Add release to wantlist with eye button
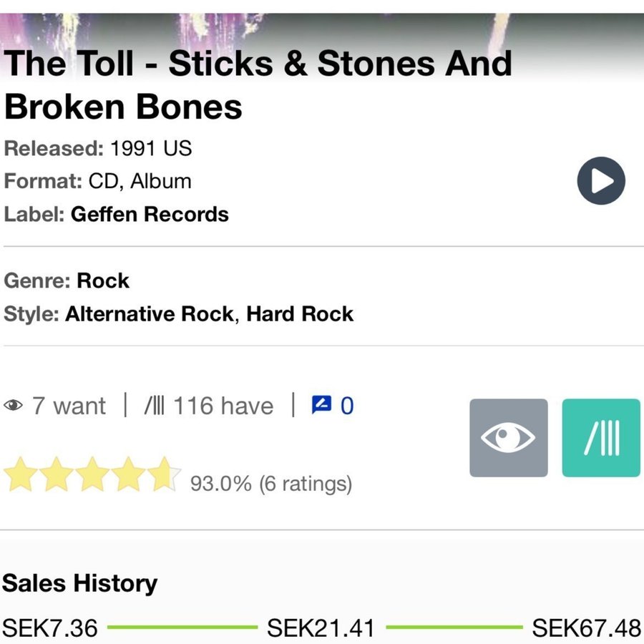644x644 pixels. point(508,438)
